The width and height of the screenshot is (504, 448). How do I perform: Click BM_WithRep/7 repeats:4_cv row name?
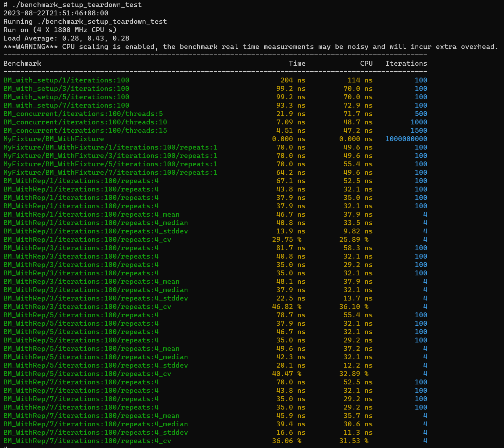pos(87,441)
